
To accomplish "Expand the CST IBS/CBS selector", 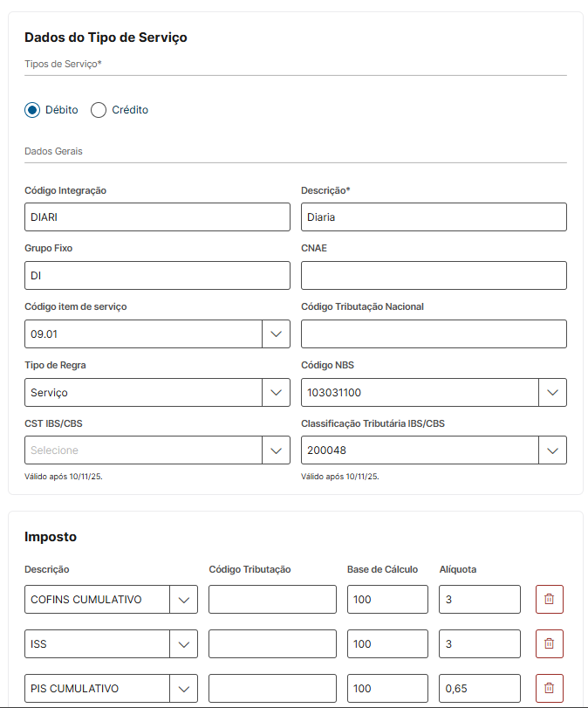I will 276,450.
